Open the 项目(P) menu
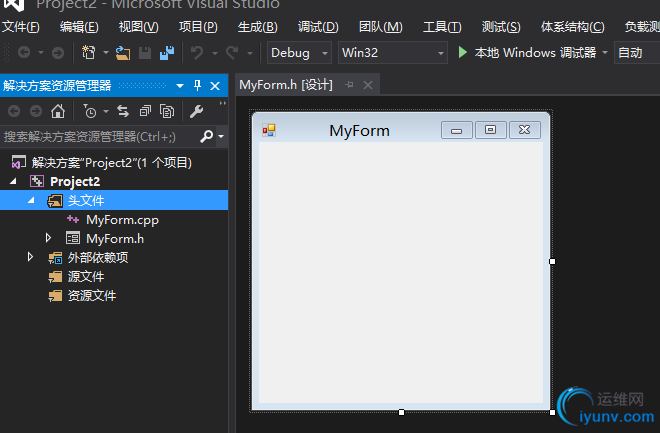 pyautogui.click(x=198, y=27)
